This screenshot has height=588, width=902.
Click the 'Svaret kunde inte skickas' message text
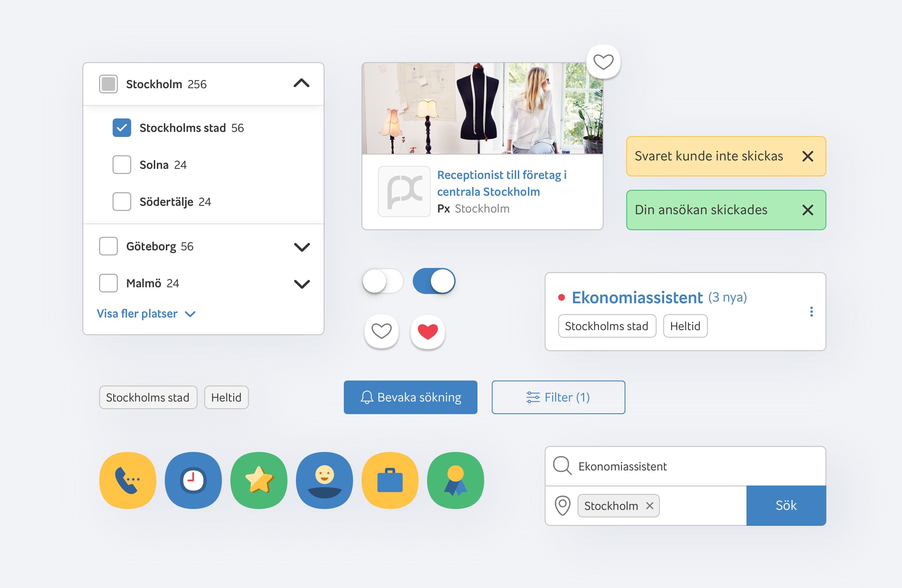pyautogui.click(x=709, y=156)
